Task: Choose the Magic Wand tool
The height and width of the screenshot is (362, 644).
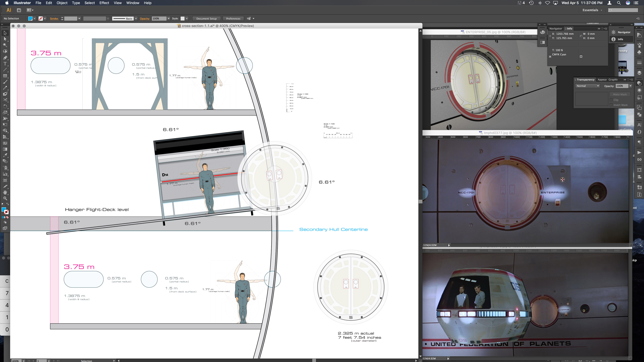Action: pos(5,45)
